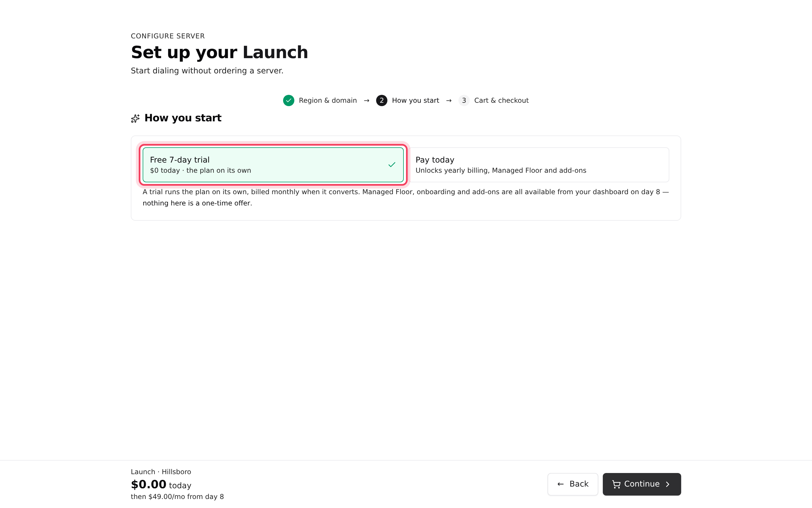Click the trial explanation paragraph about day 8

tap(406, 198)
